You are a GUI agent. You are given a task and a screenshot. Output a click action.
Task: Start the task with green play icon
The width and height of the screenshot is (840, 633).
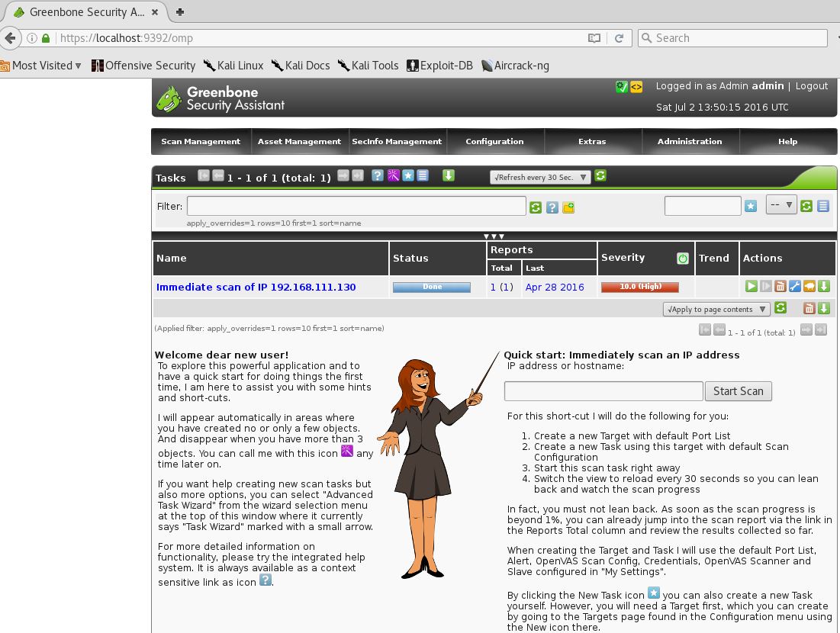pyautogui.click(x=751, y=286)
